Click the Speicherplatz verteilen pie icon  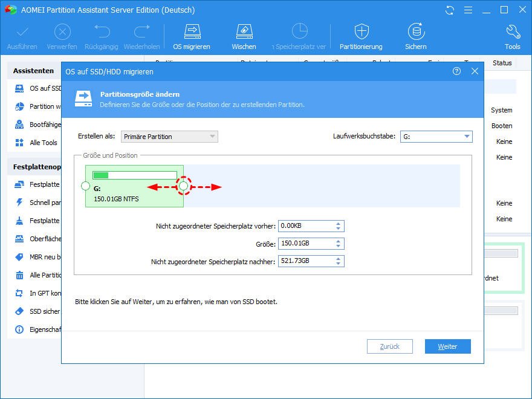tap(300, 31)
